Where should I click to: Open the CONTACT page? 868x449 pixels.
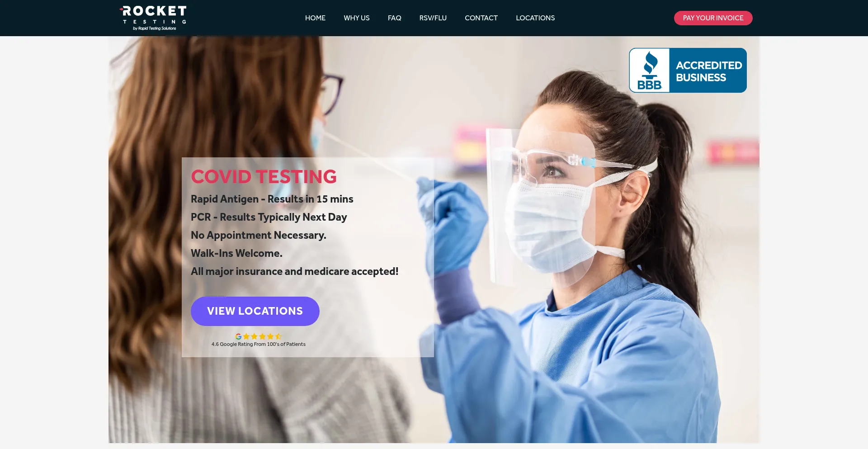pos(481,18)
